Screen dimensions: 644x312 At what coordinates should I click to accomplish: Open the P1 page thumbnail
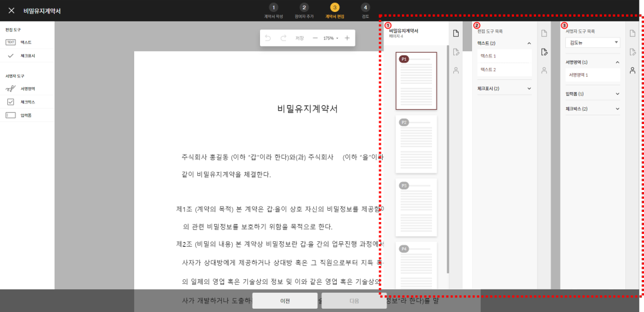[x=416, y=81]
